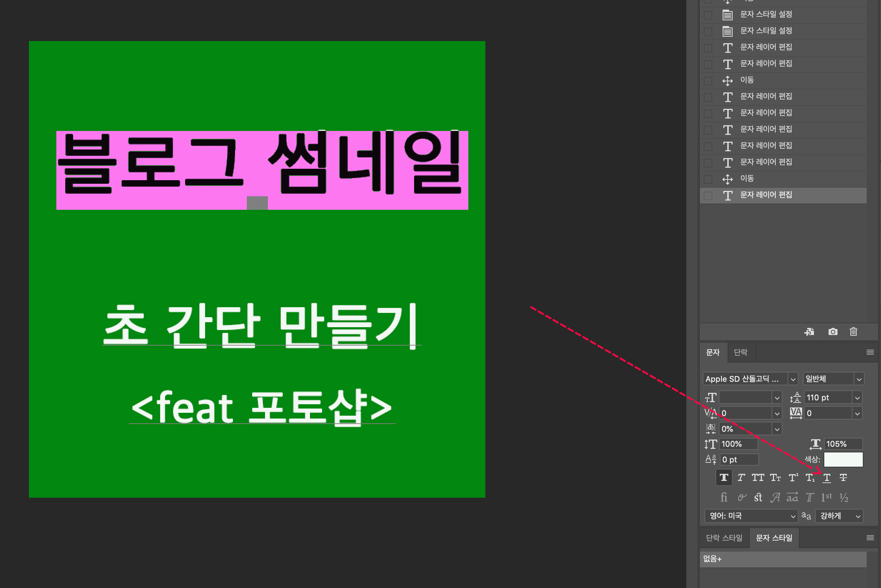The height and width of the screenshot is (588, 881).
Task: Open the Apple SD 산돌고딕 font dropdown
Action: 793,379
